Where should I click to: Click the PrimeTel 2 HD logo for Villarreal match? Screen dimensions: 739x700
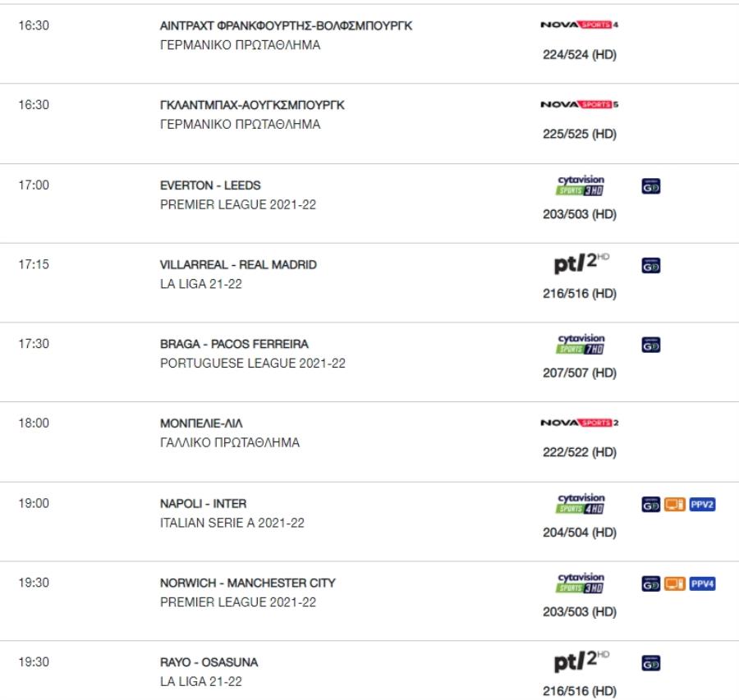(x=581, y=263)
